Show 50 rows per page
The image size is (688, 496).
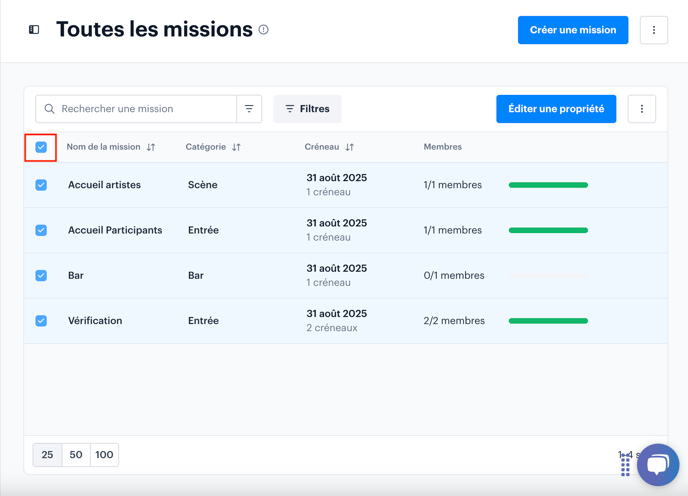tap(76, 455)
